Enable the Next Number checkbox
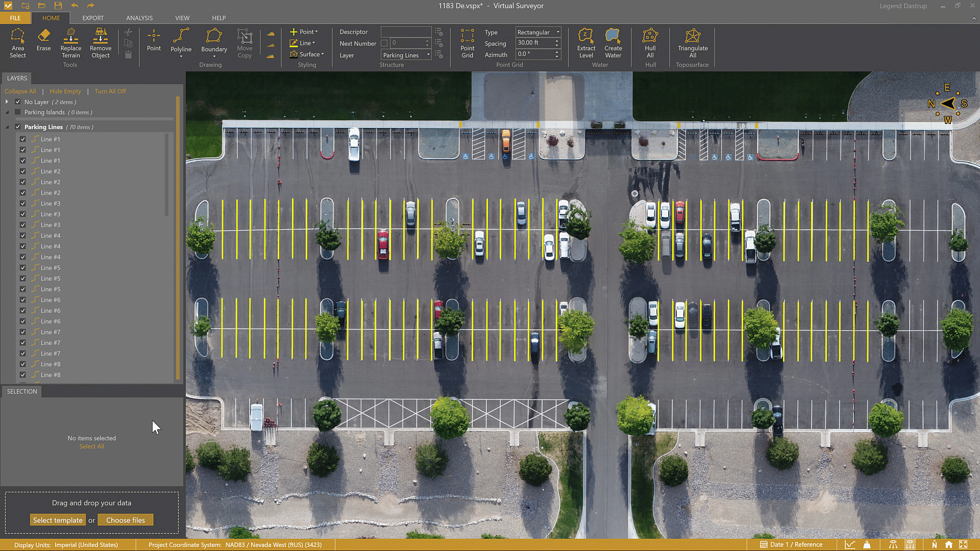This screenshot has height=551, width=980. [384, 43]
